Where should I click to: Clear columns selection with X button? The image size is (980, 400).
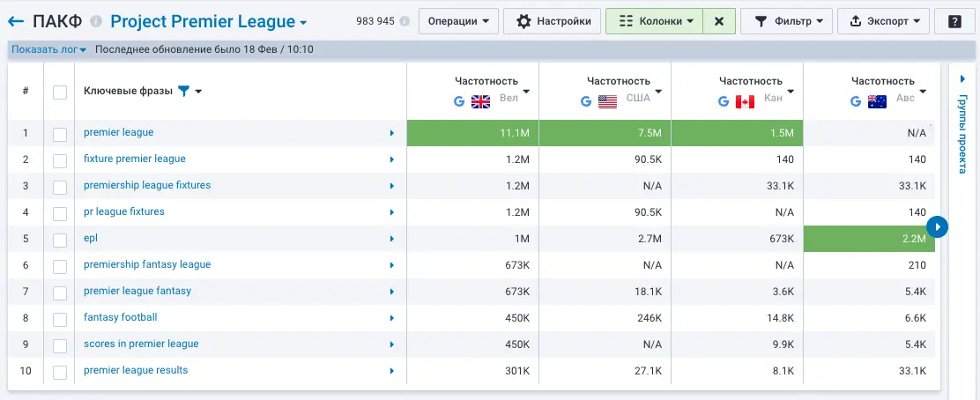(719, 21)
